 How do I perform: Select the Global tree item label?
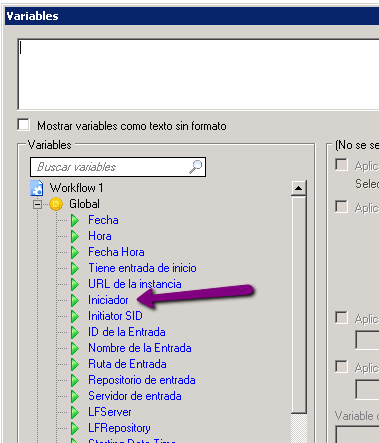point(84,204)
